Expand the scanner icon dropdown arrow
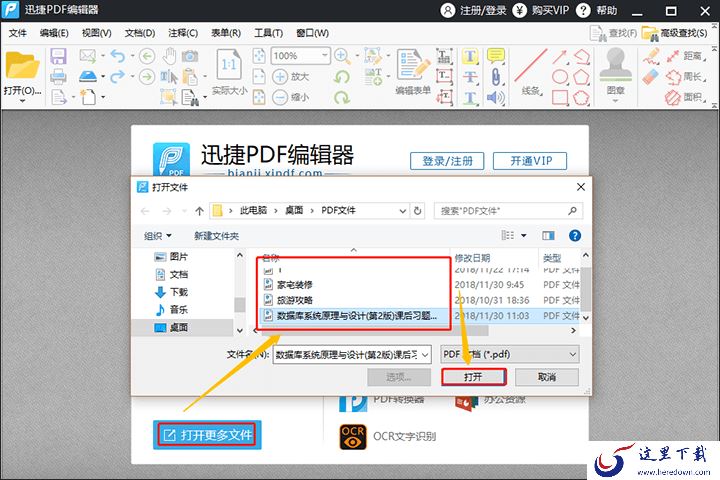The height and width of the screenshot is (480, 720). click(102, 76)
